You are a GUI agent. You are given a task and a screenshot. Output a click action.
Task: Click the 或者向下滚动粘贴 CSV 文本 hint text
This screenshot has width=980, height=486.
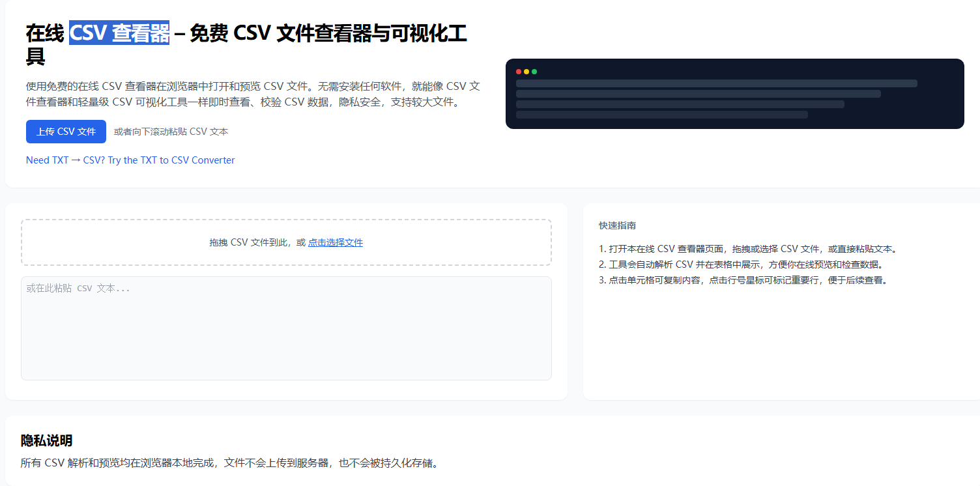point(171,132)
